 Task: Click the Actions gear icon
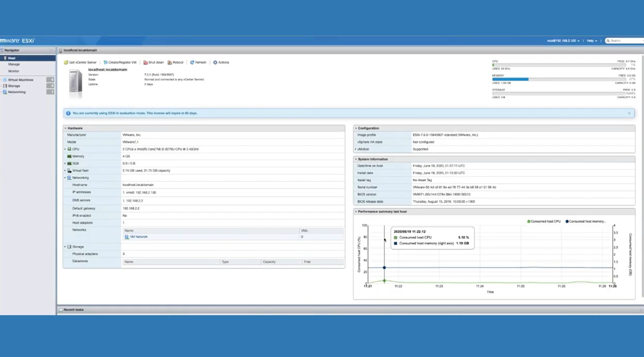pyautogui.click(x=215, y=63)
